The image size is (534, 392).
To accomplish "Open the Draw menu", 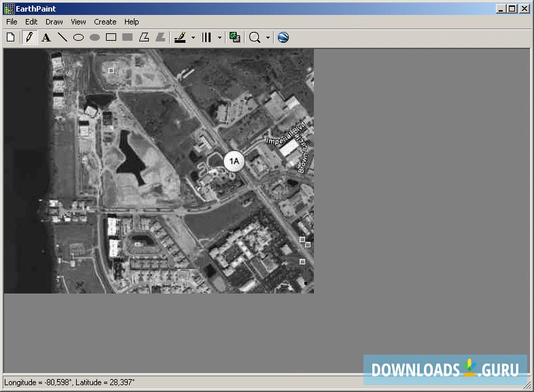I will tap(54, 22).
